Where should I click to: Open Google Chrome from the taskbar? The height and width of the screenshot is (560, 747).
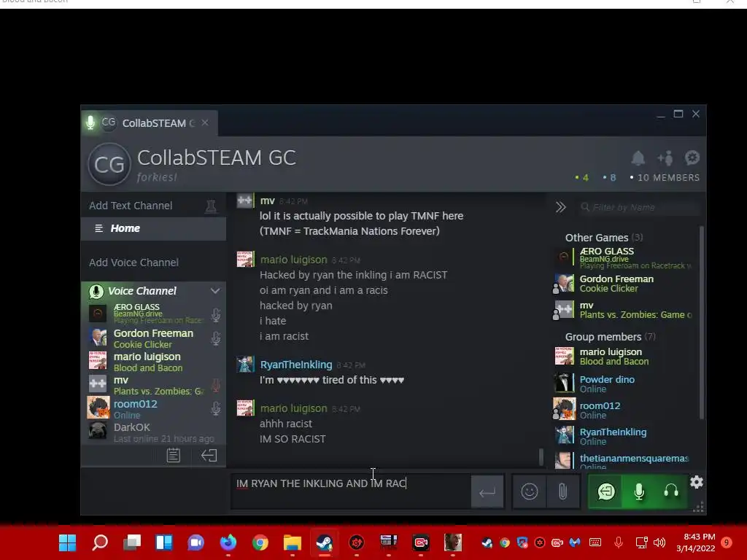pos(260,542)
